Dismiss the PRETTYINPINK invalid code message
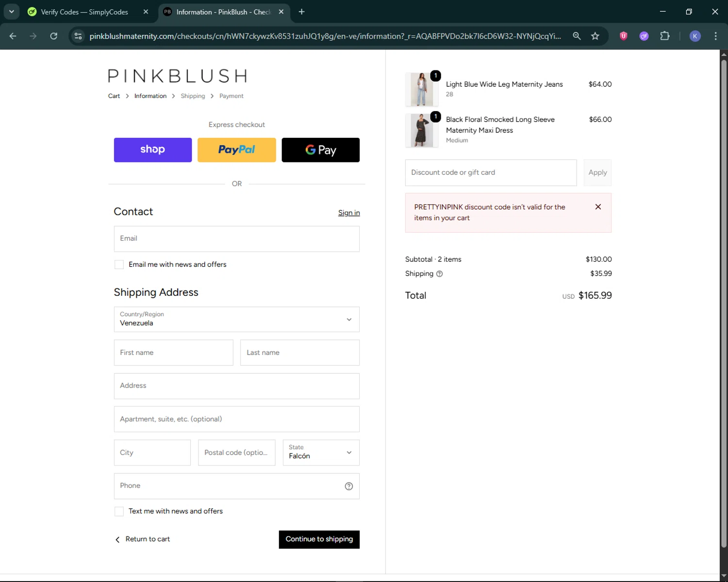Screen dimensions: 728x582 (x=598, y=207)
